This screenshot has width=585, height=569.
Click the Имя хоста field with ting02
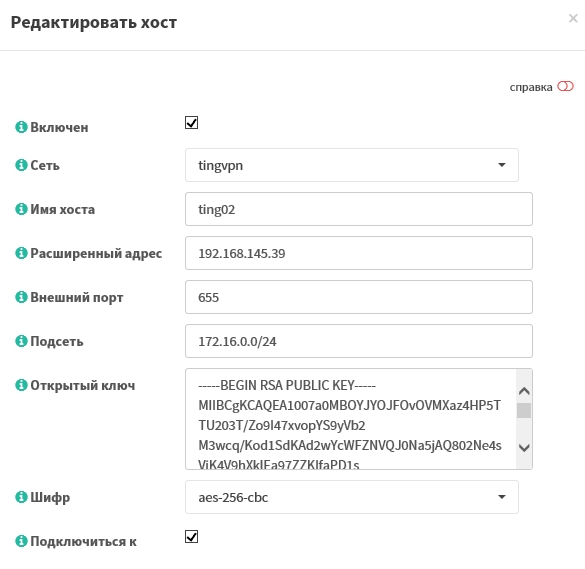click(359, 209)
